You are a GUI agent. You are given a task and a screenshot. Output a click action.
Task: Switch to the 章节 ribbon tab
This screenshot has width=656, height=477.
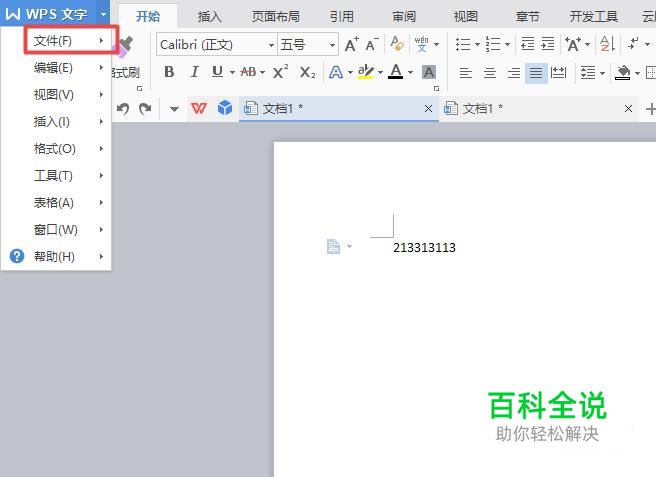point(527,16)
